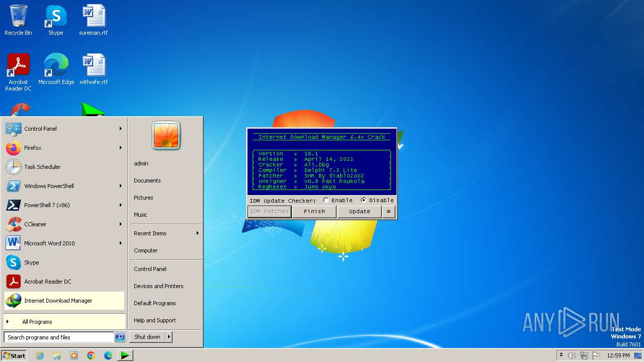Open Skype desktop shortcut
Image resolution: width=644 pixels, height=362 pixels.
(56, 20)
